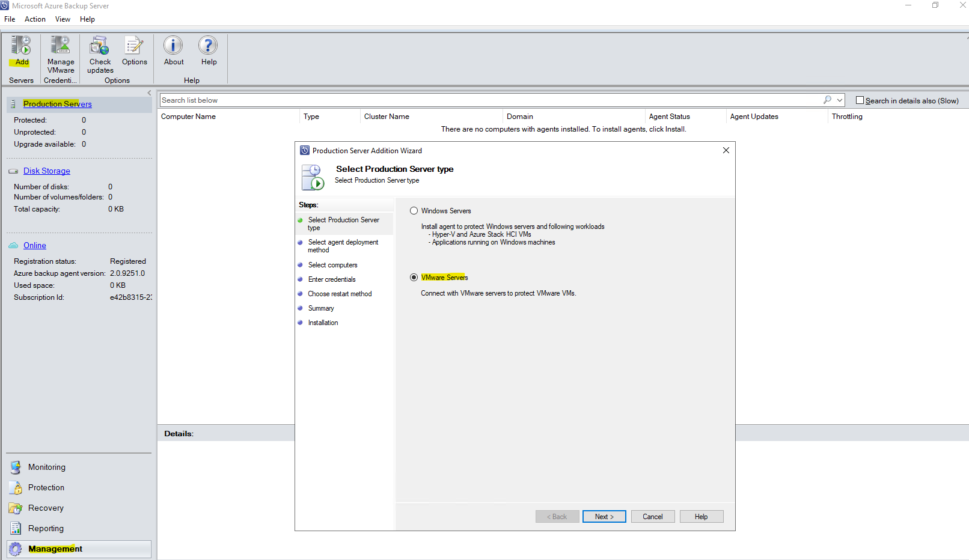Click the About info icon
The height and width of the screenshot is (560, 969).
pos(173,46)
